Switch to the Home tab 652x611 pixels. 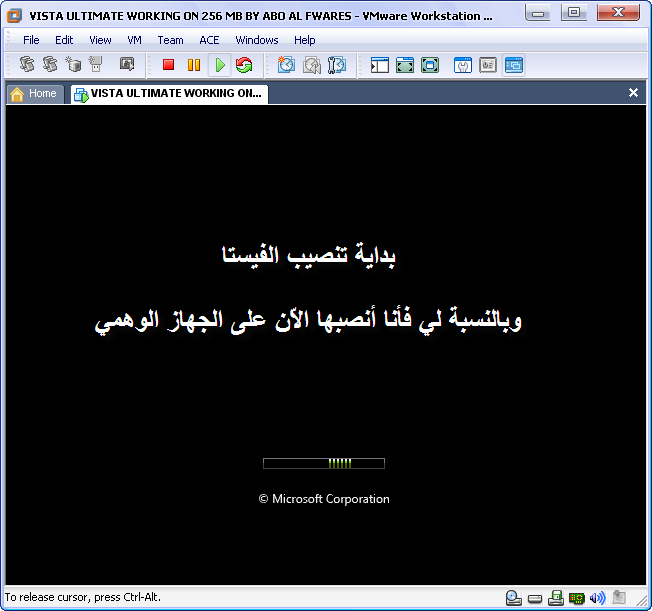35,94
